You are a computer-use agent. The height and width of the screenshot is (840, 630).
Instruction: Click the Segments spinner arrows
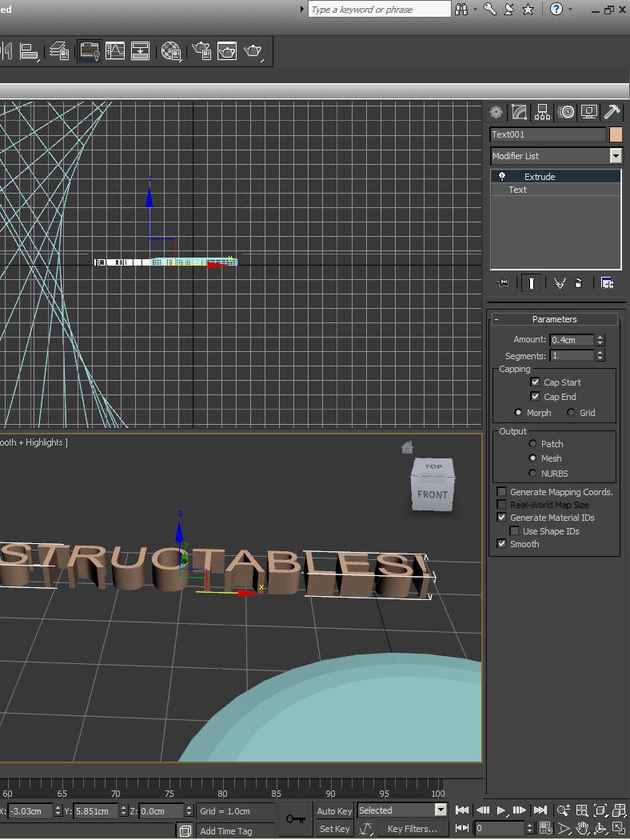pos(600,355)
